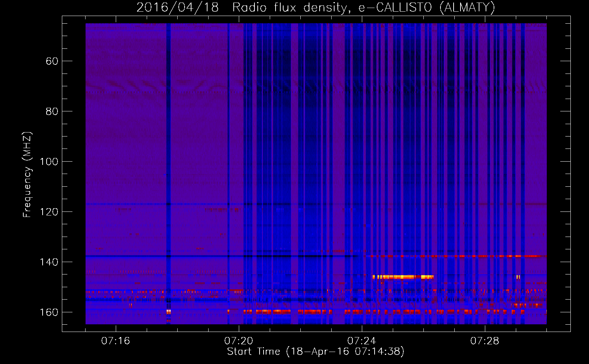Click the 07:16 time tick label

point(116,341)
